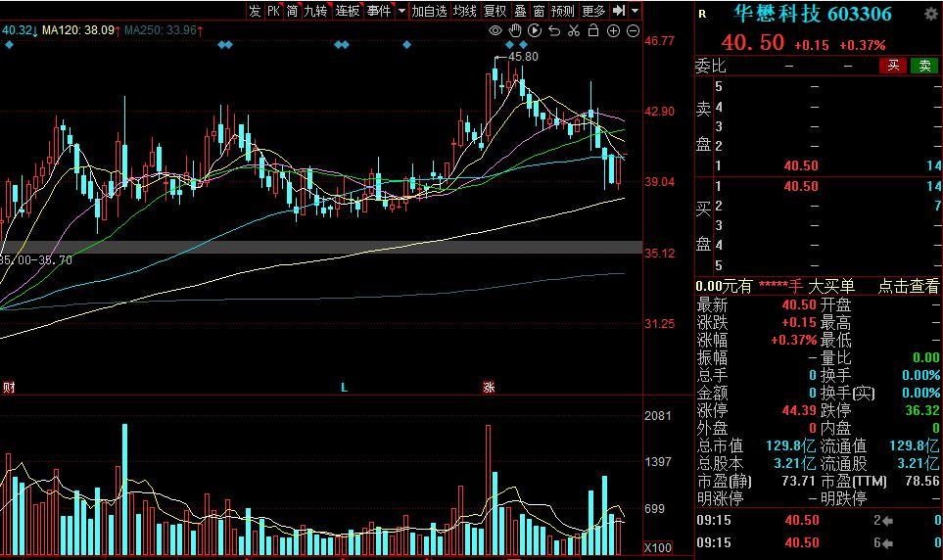
Task: Click the green 卖 sell button
Action: click(925, 65)
